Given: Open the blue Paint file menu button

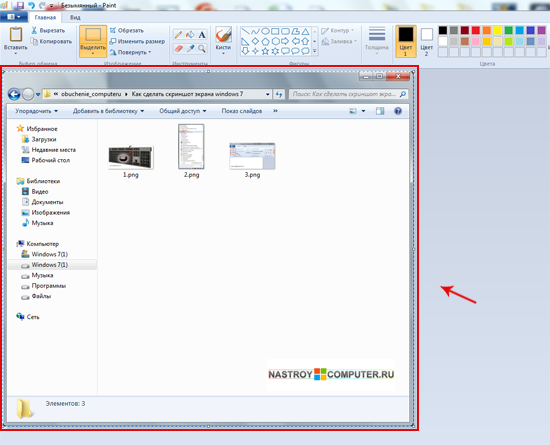Looking at the screenshot, I should 13,17.
